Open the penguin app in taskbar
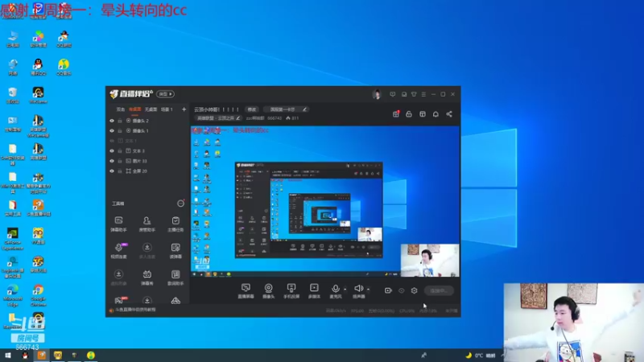Image resolution: width=644 pixels, height=362 pixels. tap(25, 356)
